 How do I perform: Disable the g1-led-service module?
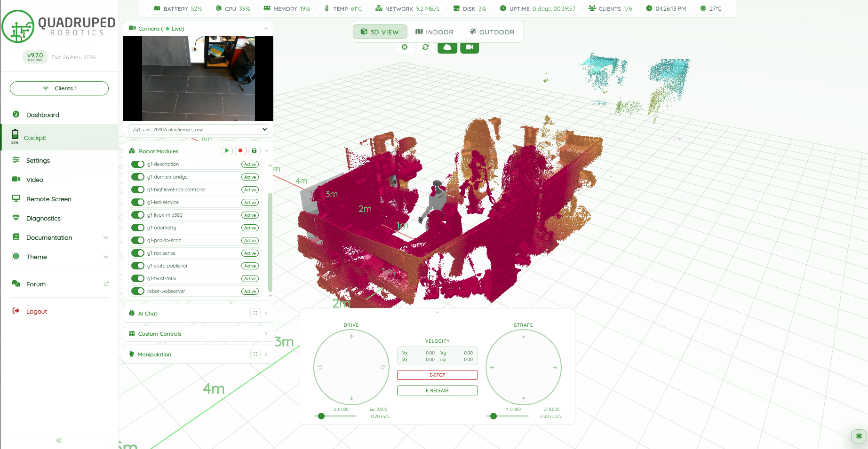(138, 202)
